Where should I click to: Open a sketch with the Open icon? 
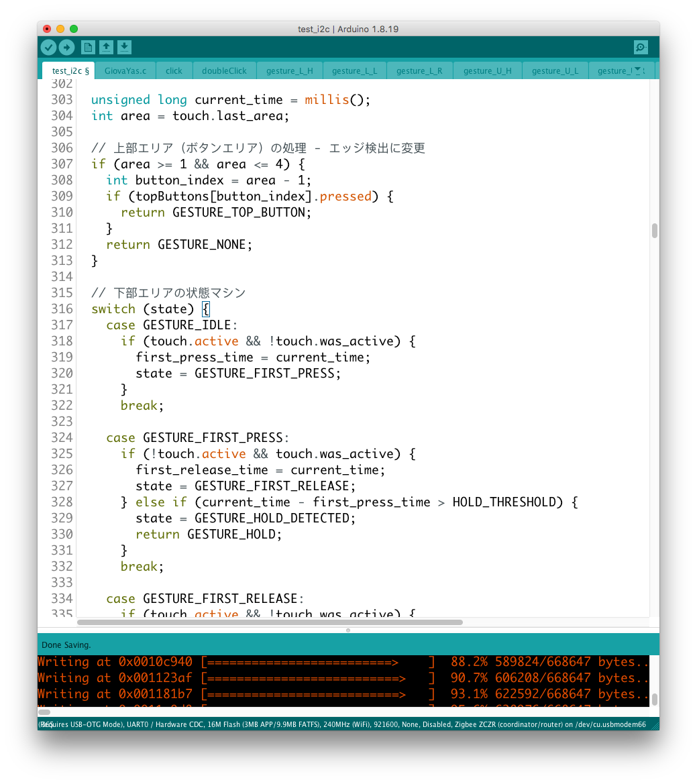click(106, 47)
